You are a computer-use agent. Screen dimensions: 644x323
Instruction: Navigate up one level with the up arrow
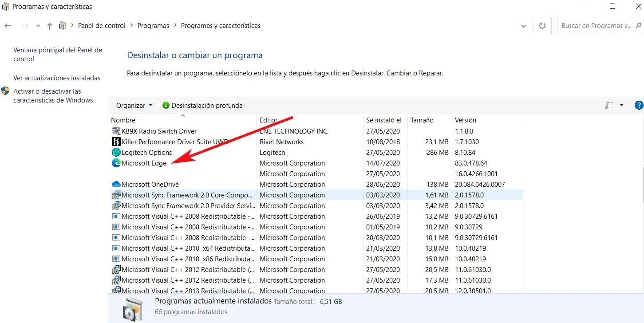(49, 25)
